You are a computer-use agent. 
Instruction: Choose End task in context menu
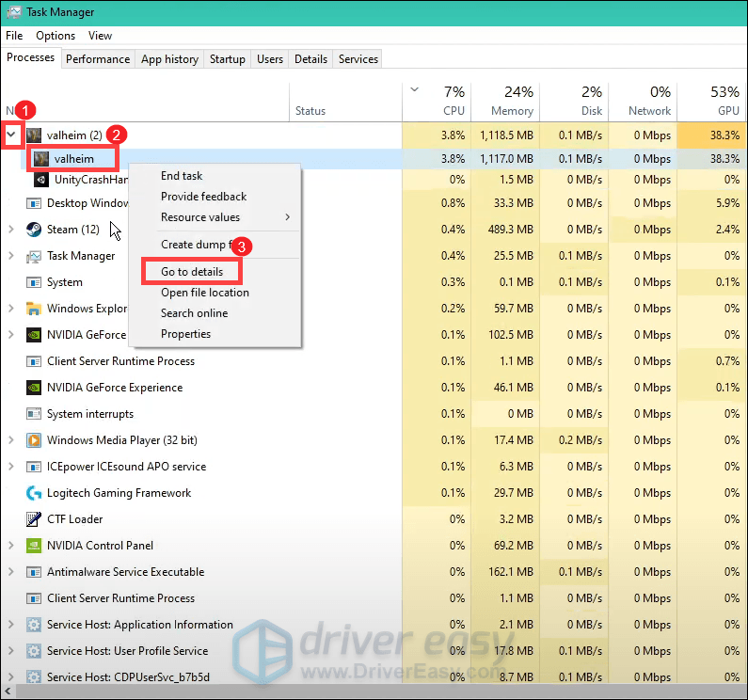tap(215, 176)
